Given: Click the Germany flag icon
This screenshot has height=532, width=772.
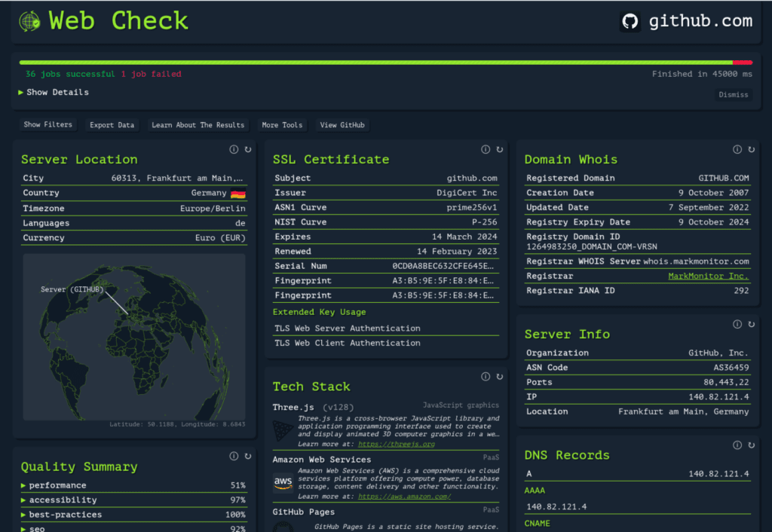Looking at the screenshot, I should point(237,194).
